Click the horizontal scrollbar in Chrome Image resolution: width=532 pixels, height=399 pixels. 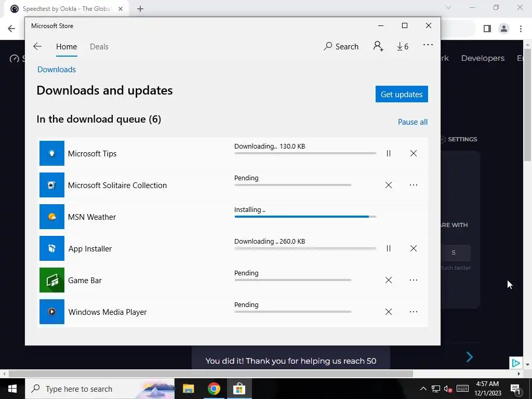pos(211,374)
